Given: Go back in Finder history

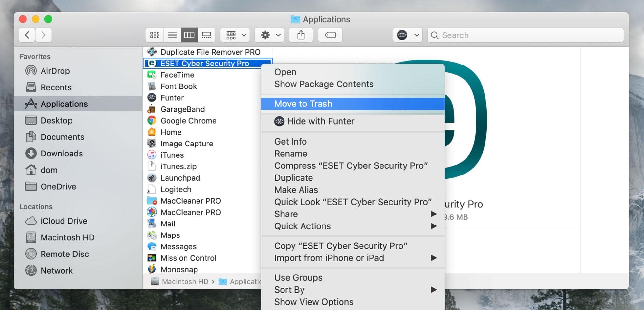Looking at the screenshot, I should coord(27,35).
